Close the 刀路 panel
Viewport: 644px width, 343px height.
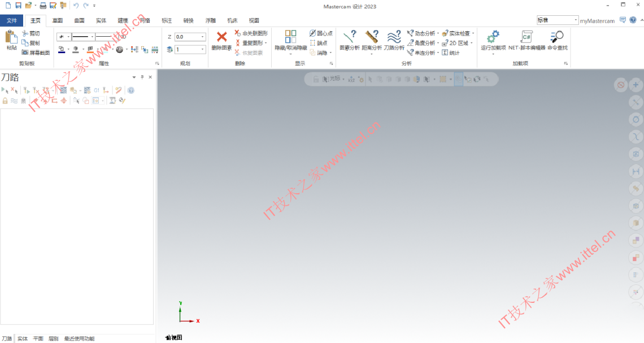tap(150, 77)
